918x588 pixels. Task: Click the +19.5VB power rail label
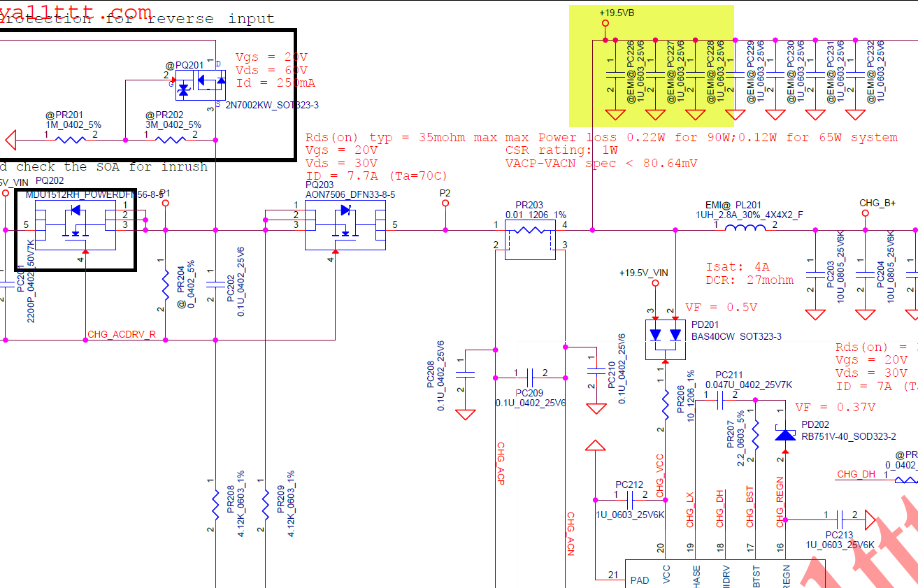(617, 13)
